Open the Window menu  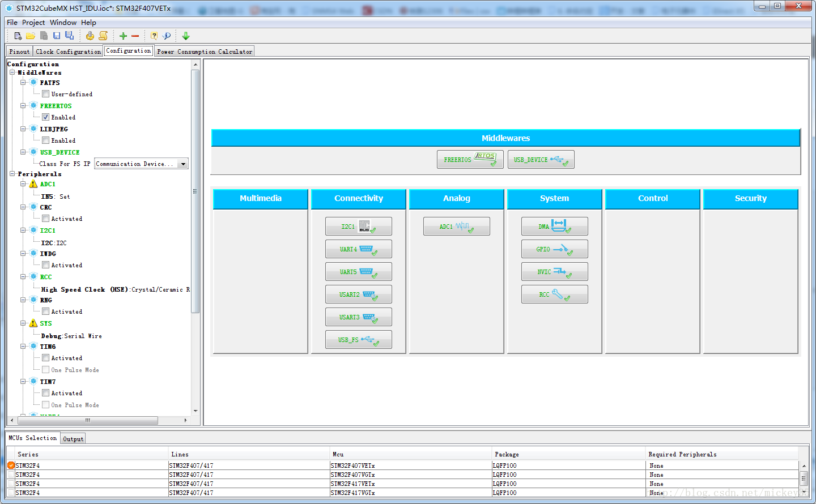pos(63,23)
